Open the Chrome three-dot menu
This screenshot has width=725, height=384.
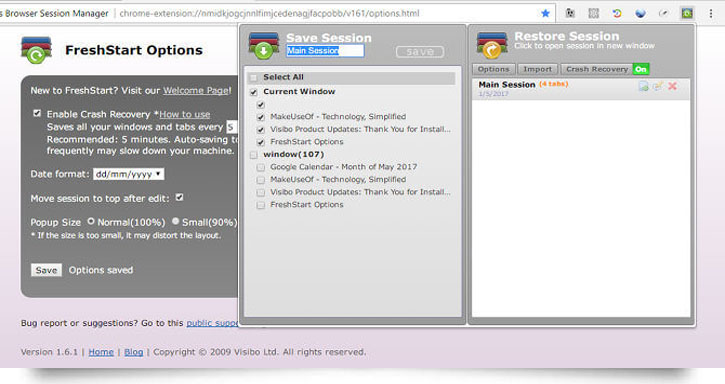coord(711,13)
